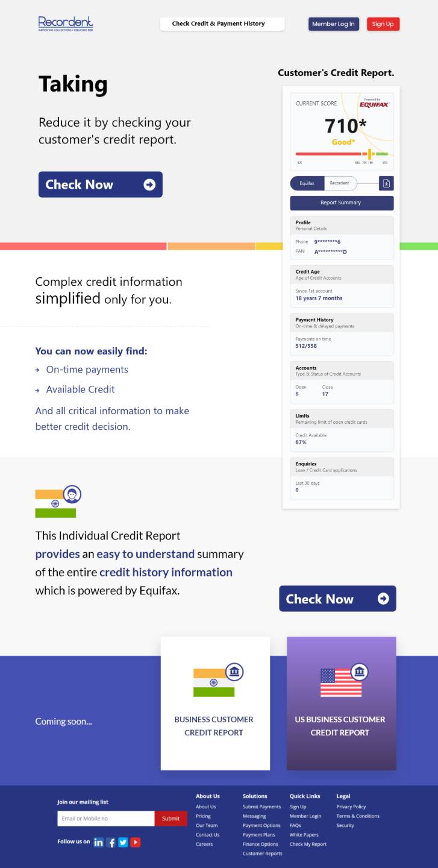The width and height of the screenshot is (438, 868).
Task: Focus the Email or Mobile no field
Action: [x=106, y=818]
